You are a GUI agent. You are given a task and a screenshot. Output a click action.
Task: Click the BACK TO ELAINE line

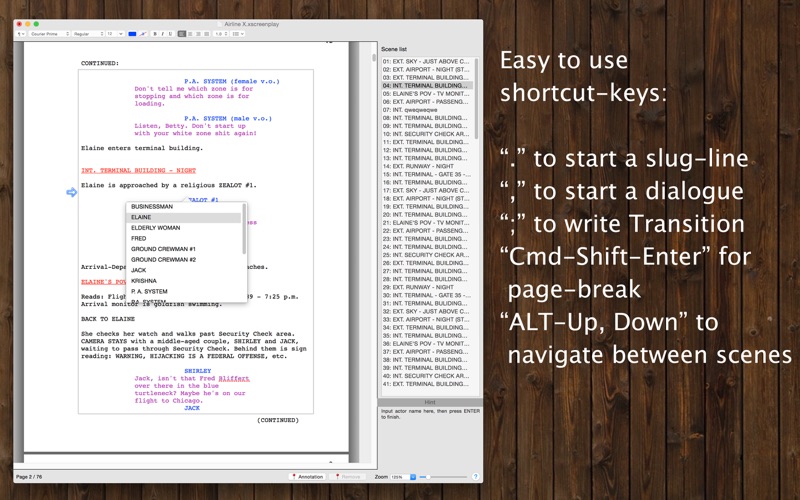[108, 319]
